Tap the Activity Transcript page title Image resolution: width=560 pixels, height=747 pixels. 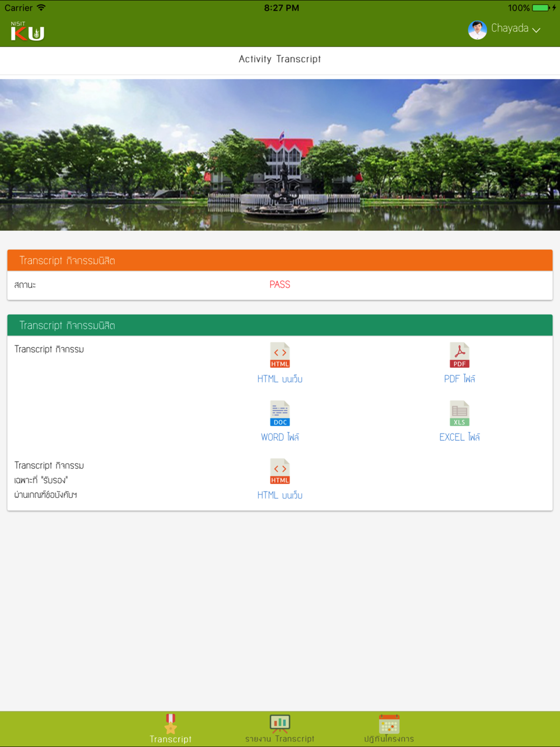[x=280, y=59]
